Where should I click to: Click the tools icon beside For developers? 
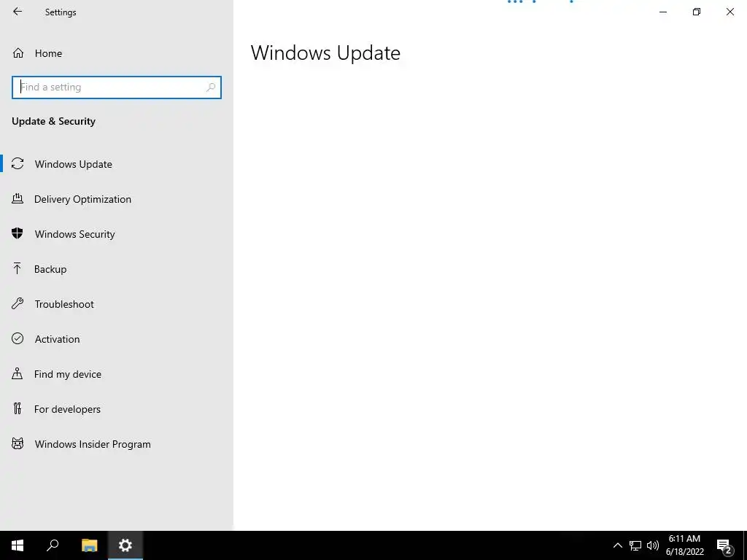pyautogui.click(x=18, y=408)
